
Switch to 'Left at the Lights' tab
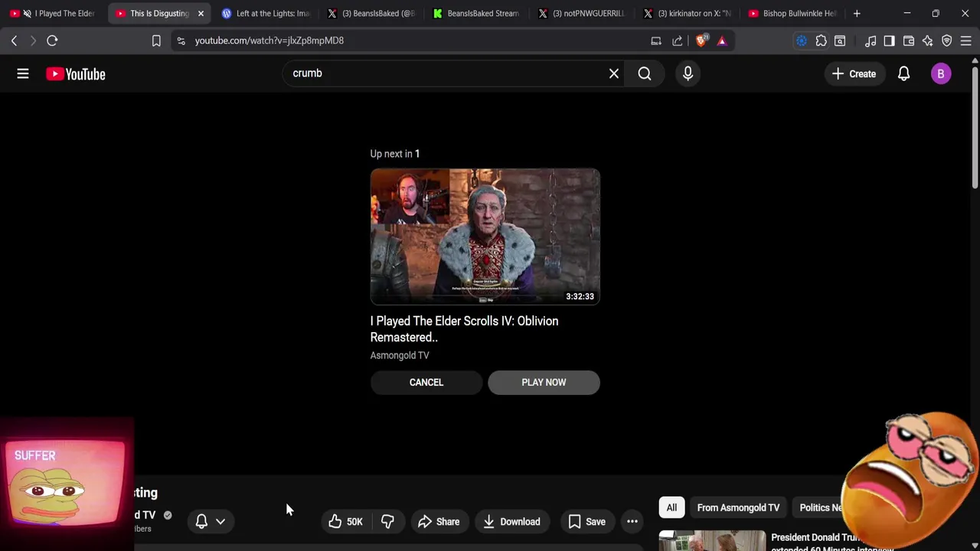pos(265,13)
